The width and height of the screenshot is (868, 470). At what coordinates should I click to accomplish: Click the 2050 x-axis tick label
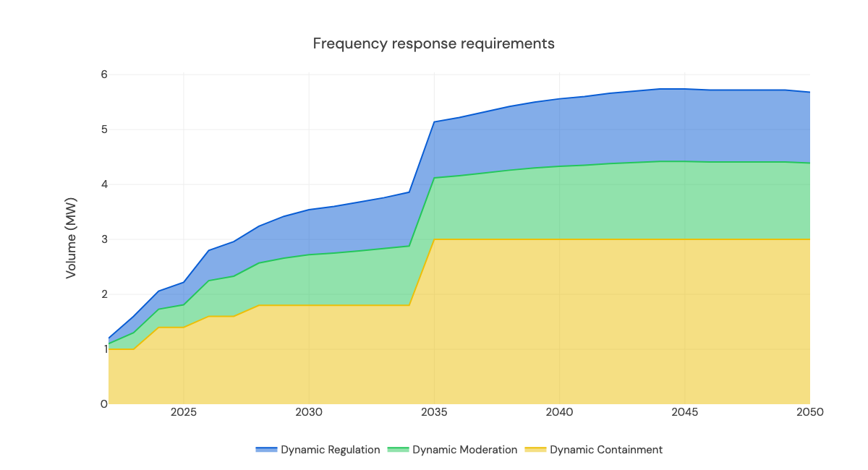click(810, 412)
